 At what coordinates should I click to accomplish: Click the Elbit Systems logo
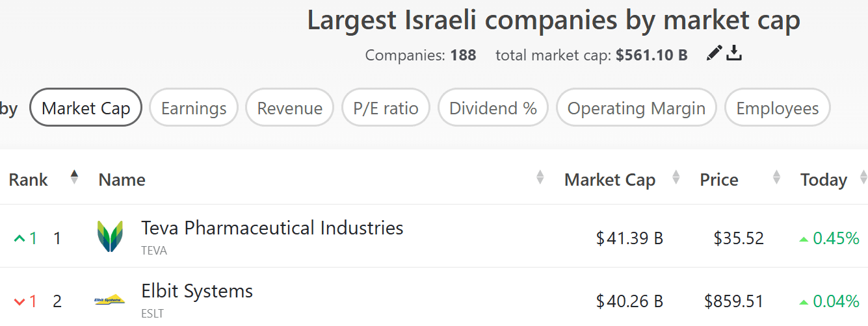(x=109, y=300)
